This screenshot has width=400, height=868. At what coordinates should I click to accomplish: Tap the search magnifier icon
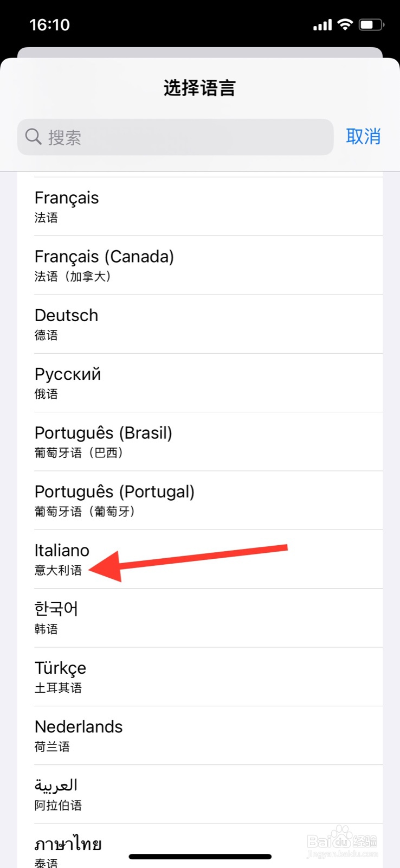tap(34, 137)
